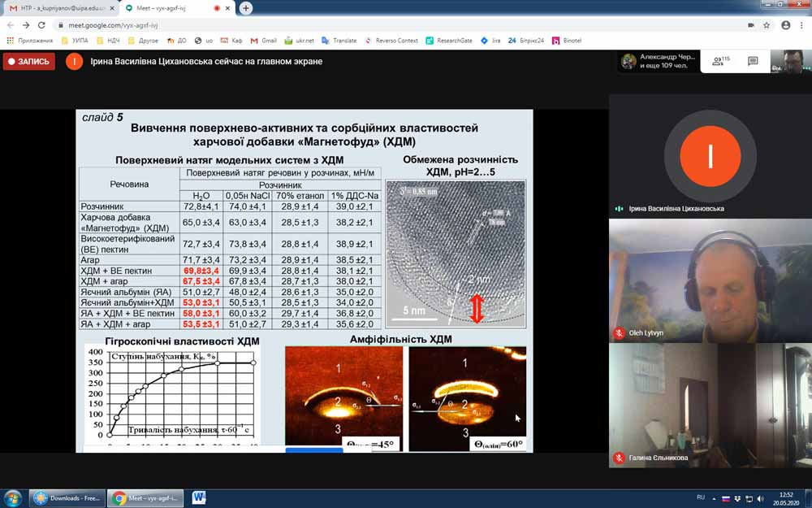
Task: Click the camera indicator in address bar
Action: tap(750, 25)
